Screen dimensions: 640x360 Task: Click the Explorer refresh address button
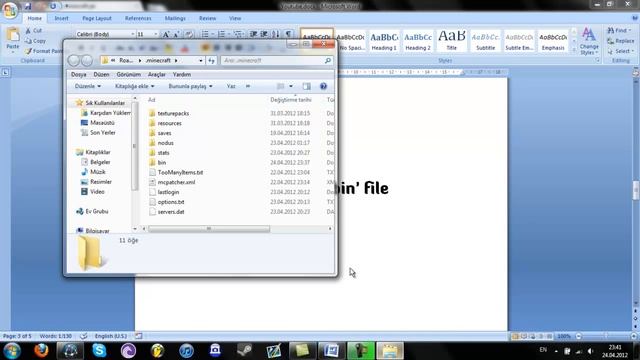211,60
